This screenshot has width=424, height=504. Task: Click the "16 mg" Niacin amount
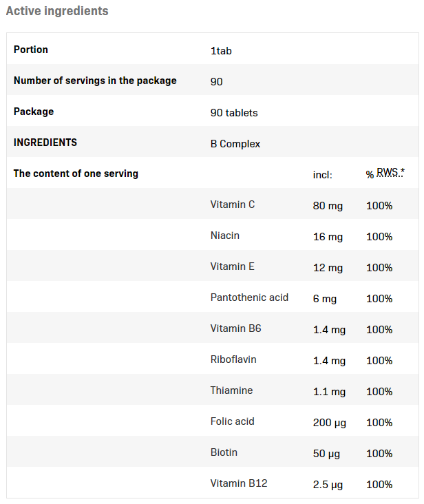click(328, 236)
